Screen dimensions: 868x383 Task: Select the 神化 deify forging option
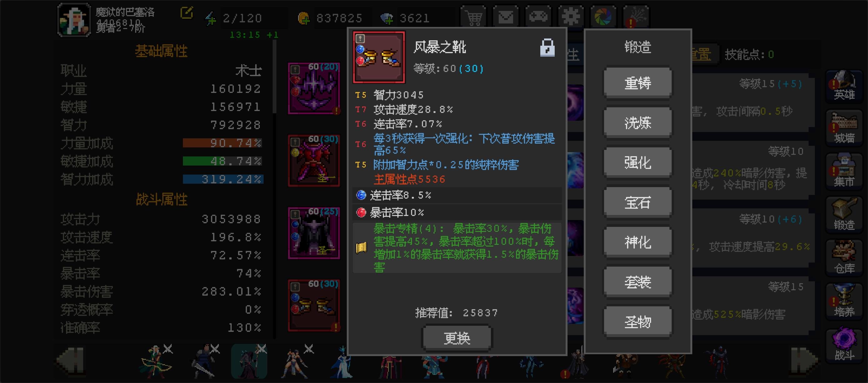[637, 243]
